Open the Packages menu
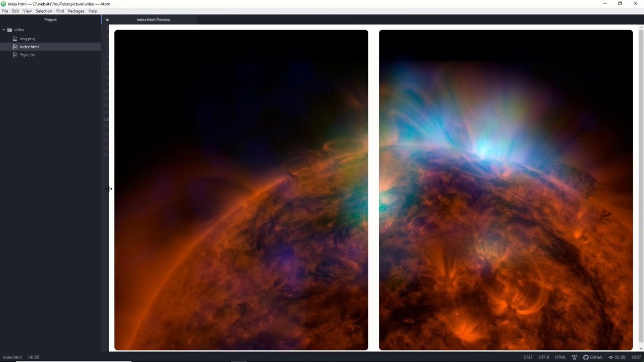 click(x=76, y=11)
